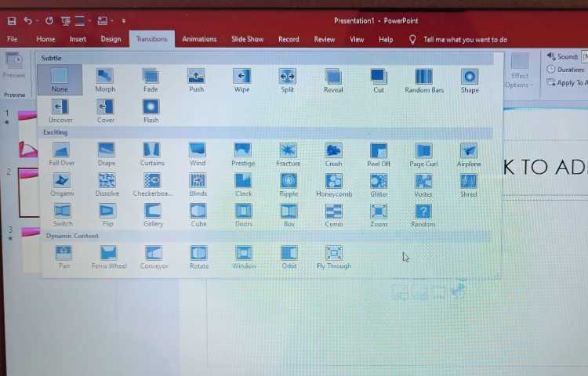Select the Vortex transition
This screenshot has height=376, width=588.
coord(423,185)
